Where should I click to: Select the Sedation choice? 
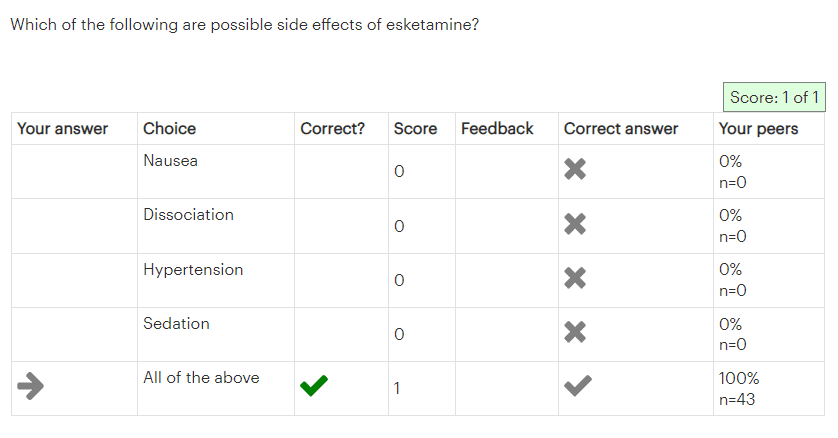tap(176, 324)
